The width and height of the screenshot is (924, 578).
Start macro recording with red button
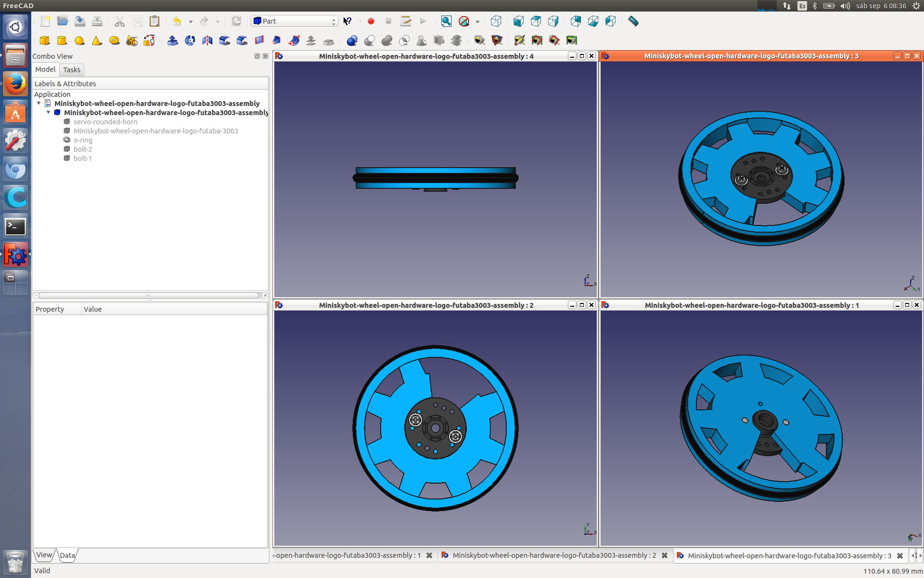pyautogui.click(x=371, y=21)
